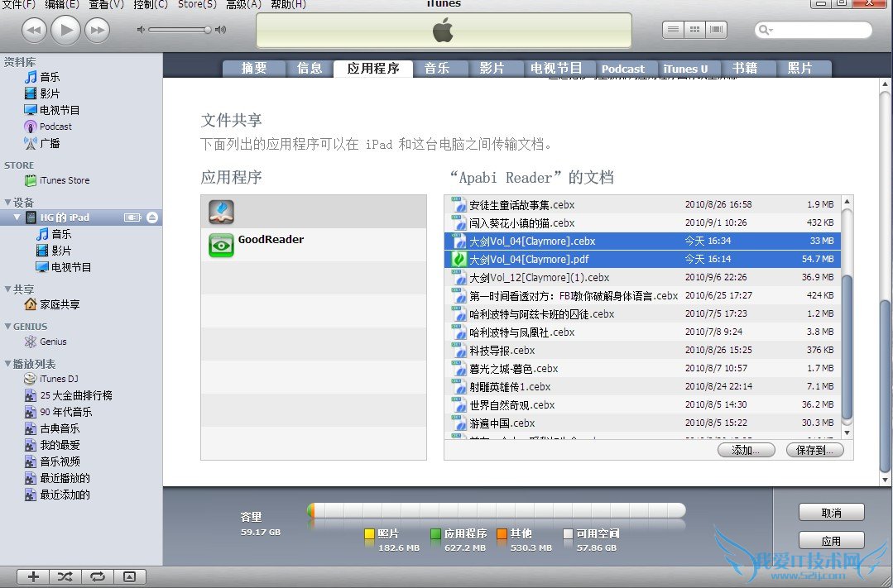Viewport: 893px width, 588px height.
Task: Click the volume slider knob
Action: point(208,30)
